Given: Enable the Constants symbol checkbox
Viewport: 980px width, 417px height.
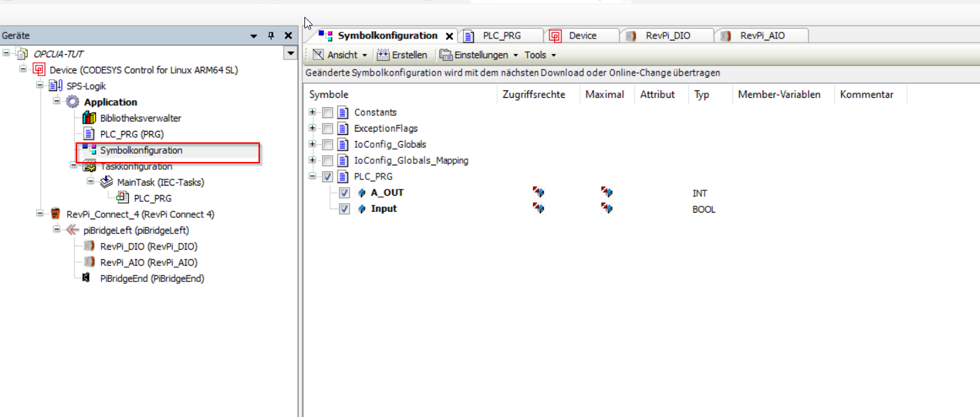Looking at the screenshot, I should [327, 112].
